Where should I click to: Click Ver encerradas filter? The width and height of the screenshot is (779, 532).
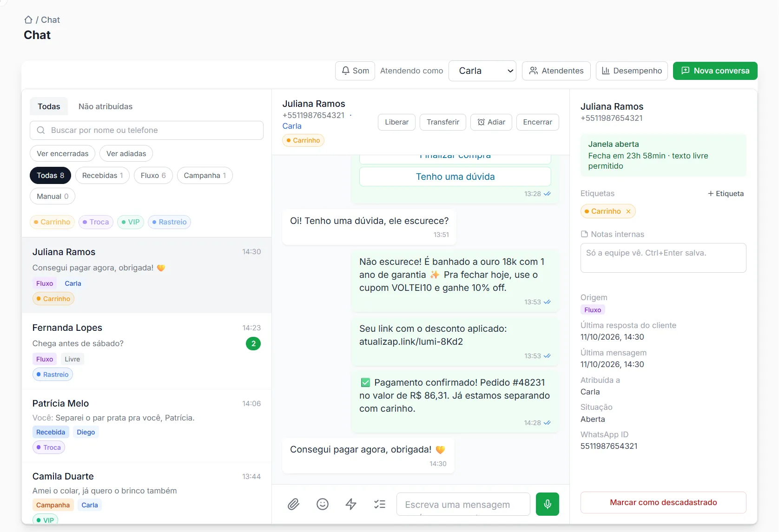63,153
